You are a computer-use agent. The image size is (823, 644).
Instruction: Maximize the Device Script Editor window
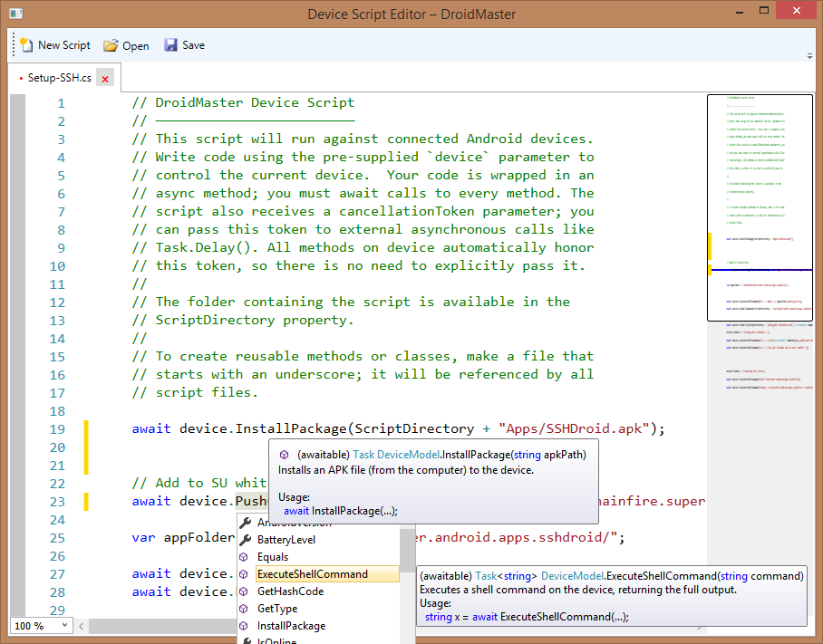click(x=764, y=11)
